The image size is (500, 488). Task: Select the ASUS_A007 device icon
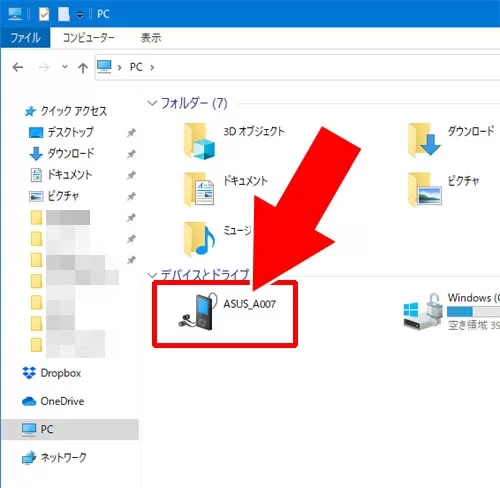point(198,312)
